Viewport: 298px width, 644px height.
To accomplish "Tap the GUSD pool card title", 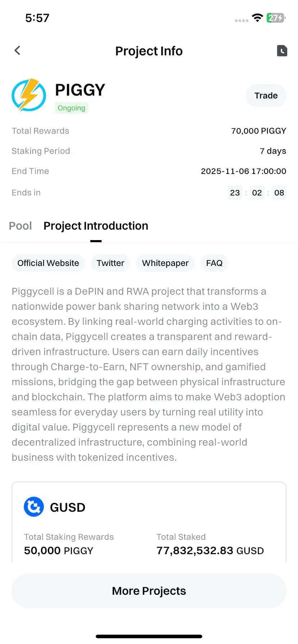I will click(68, 507).
